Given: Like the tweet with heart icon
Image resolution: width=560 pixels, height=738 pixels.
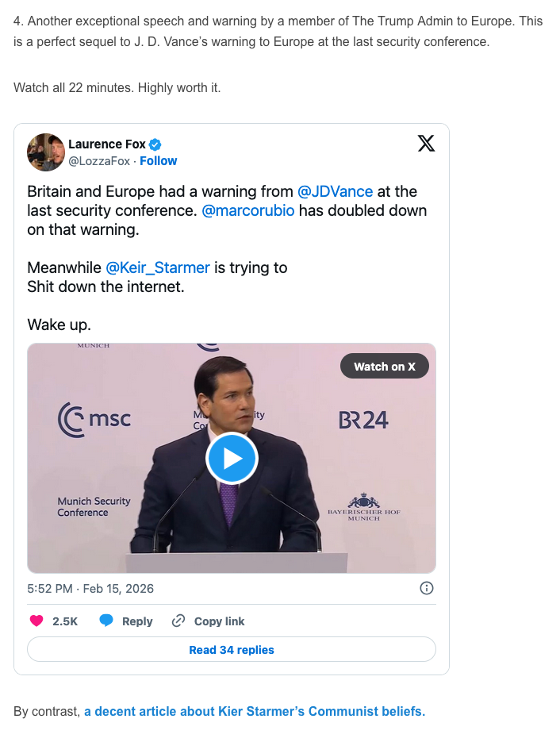Looking at the screenshot, I should pyautogui.click(x=36, y=621).
